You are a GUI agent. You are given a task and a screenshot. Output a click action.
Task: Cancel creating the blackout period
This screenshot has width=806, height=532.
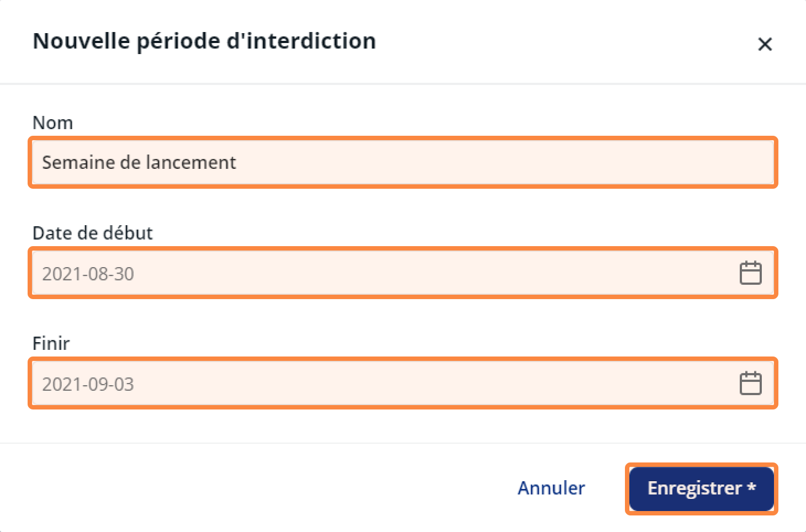(x=551, y=488)
